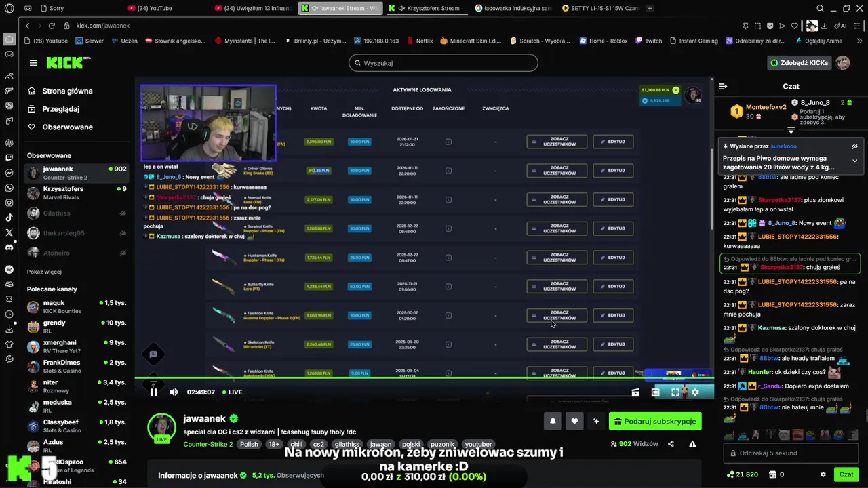The width and height of the screenshot is (868, 488).
Task: Open Krzysztofers channel in followed list
Action: point(77,193)
